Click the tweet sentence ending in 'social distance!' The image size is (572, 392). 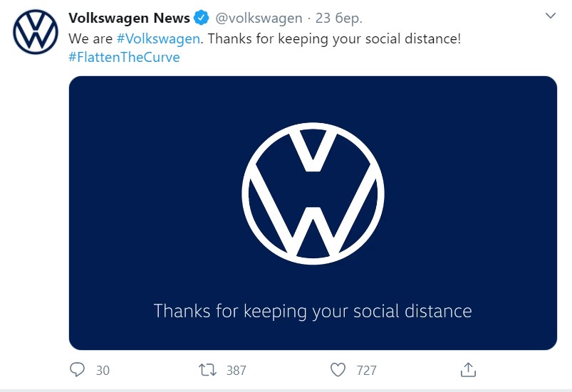[x=335, y=38]
